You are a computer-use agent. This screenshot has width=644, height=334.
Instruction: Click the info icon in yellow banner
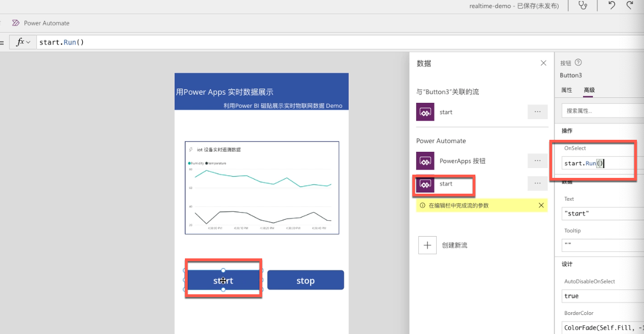422,206
